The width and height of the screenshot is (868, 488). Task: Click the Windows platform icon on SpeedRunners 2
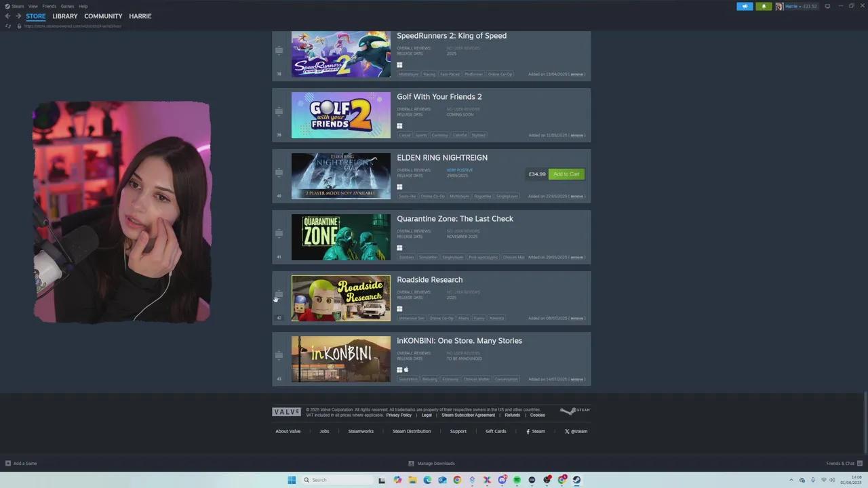coord(399,65)
